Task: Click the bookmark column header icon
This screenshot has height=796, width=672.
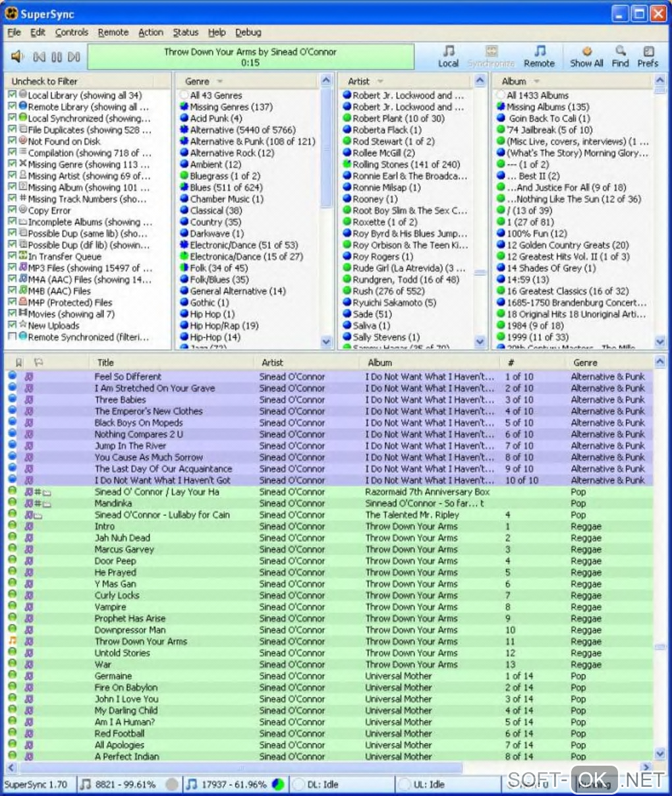Action: coord(18,362)
